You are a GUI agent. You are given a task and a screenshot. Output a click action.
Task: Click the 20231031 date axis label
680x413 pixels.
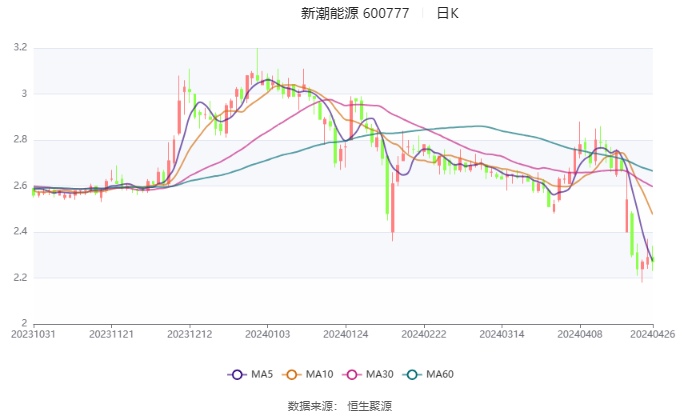pyautogui.click(x=33, y=334)
